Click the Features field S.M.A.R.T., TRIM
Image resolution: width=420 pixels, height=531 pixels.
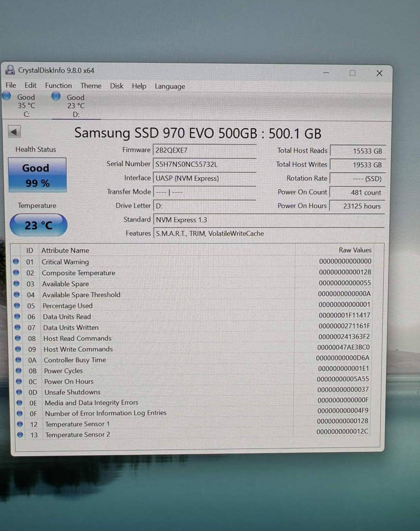point(269,233)
